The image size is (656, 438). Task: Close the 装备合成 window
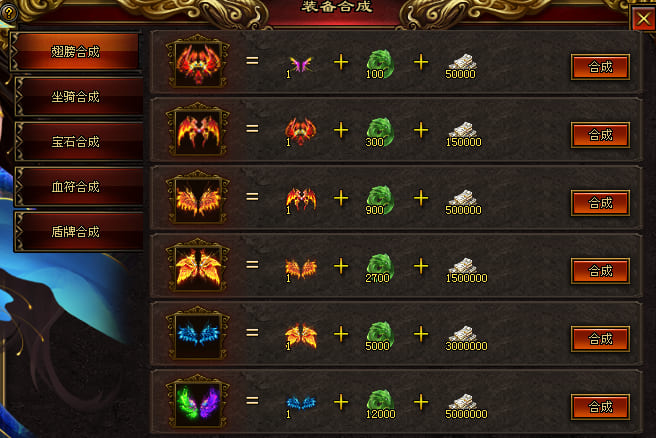(x=643, y=18)
